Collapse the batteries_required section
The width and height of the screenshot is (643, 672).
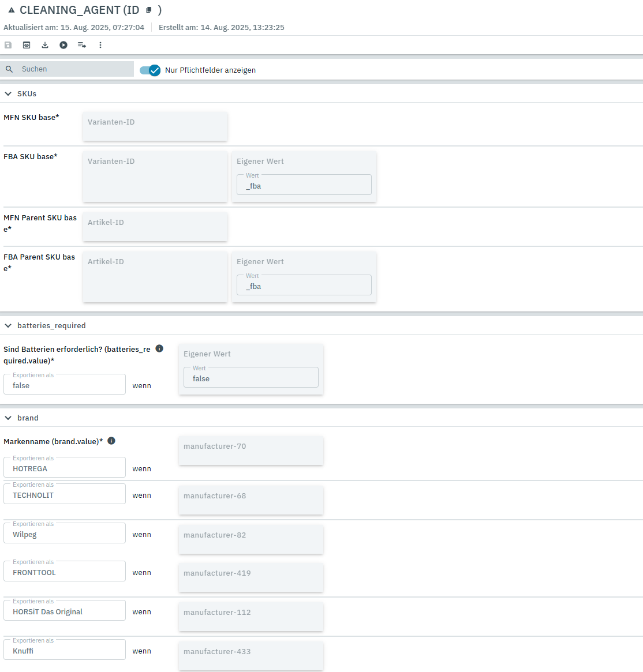click(x=8, y=325)
